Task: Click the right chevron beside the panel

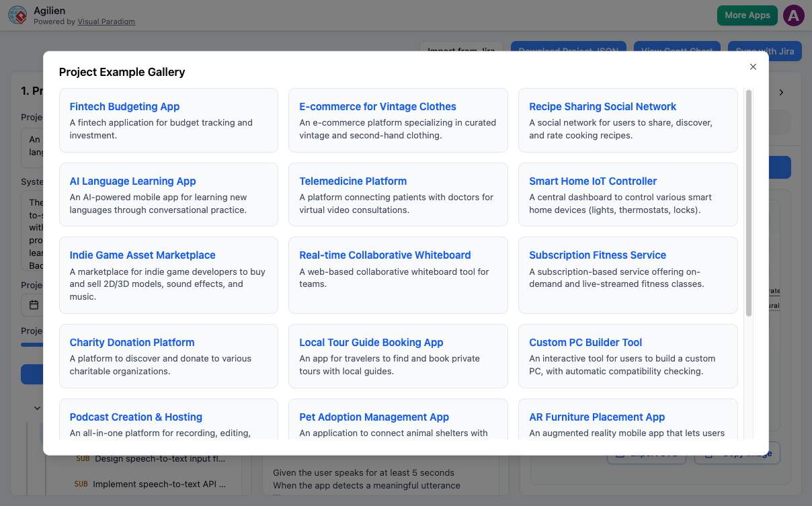Action: pyautogui.click(x=781, y=93)
